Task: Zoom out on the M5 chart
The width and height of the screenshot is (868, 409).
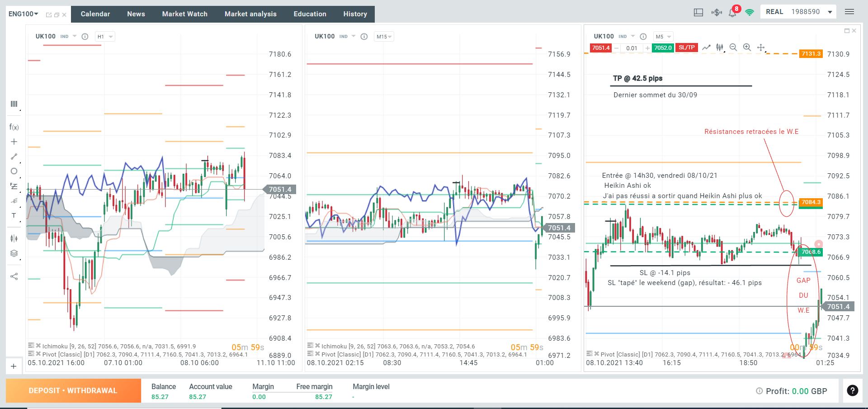Action: [733, 48]
